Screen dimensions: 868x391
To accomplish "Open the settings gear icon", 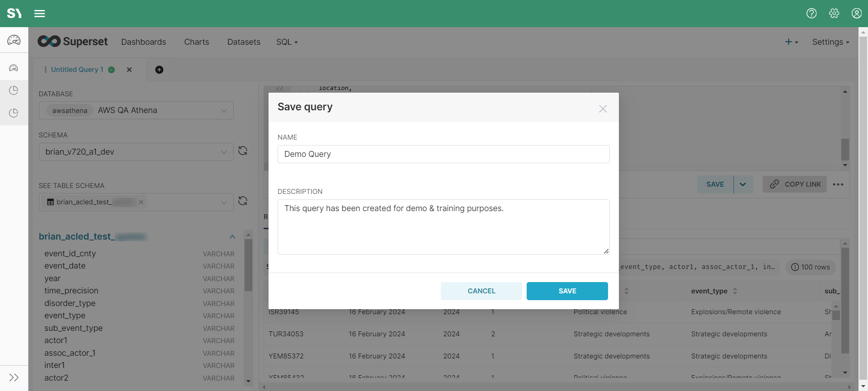I will [834, 14].
